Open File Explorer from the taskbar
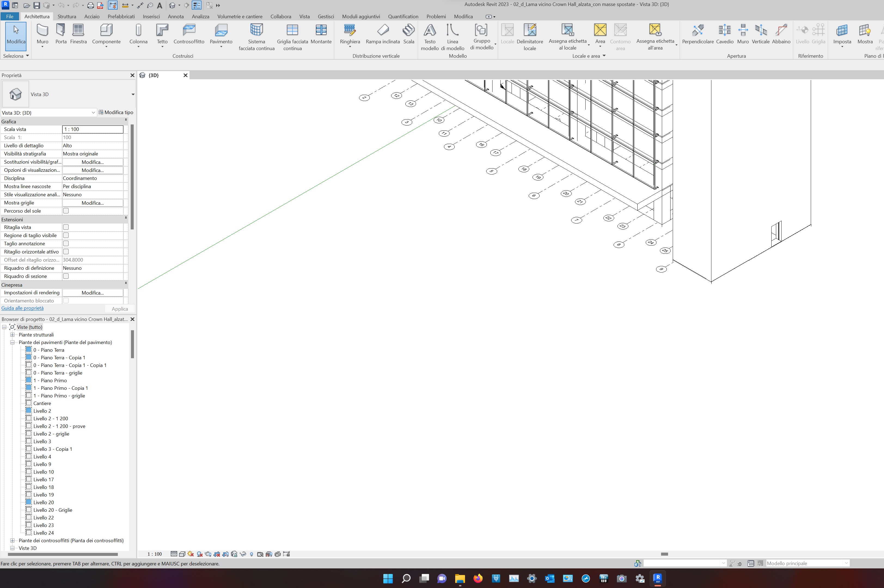The image size is (884, 588). click(x=460, y=578)
